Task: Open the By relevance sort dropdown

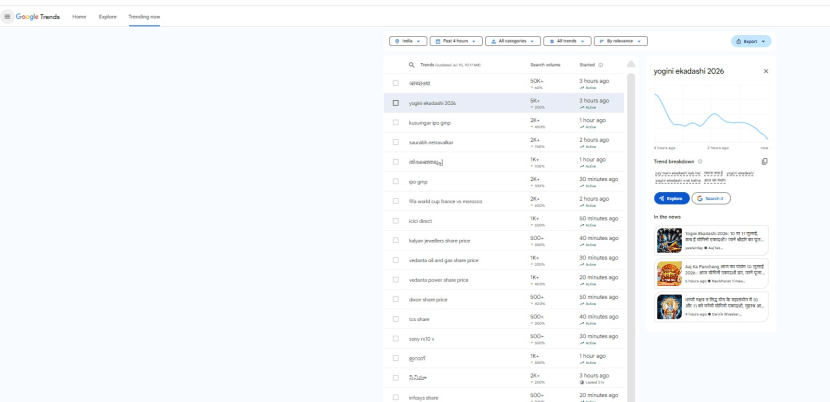Action: [620, 41]
